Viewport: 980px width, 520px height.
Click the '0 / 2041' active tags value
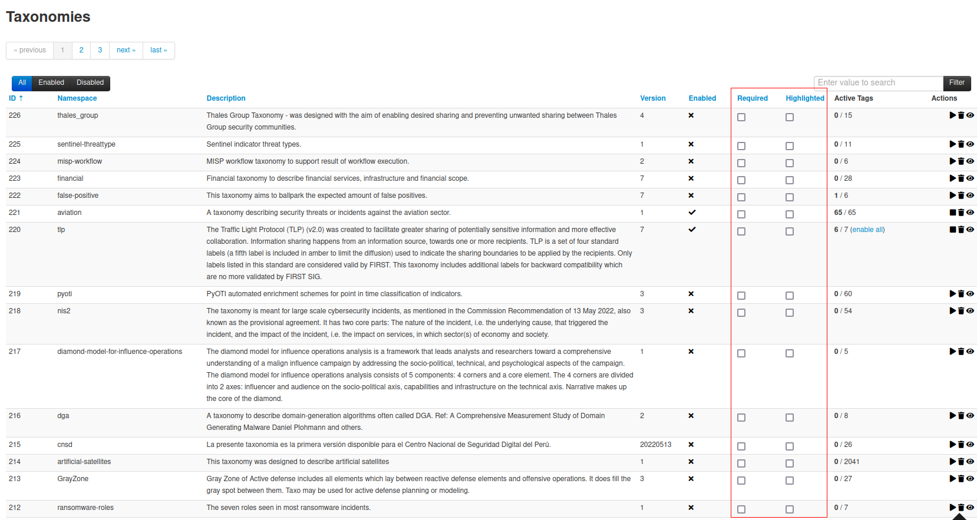[x=847, y=462]
